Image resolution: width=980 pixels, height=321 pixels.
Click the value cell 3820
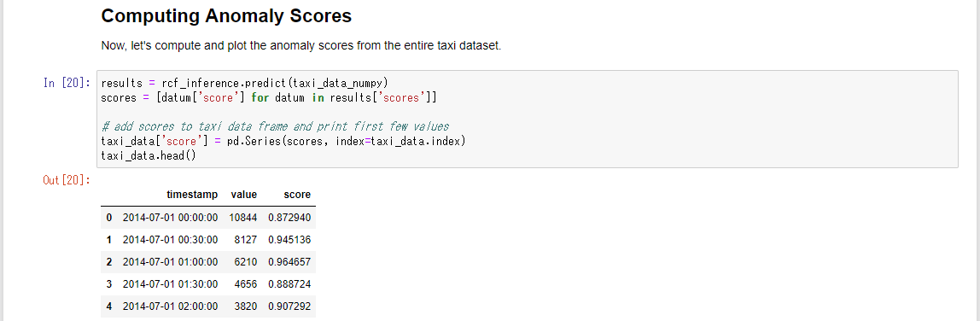point(246,306)
